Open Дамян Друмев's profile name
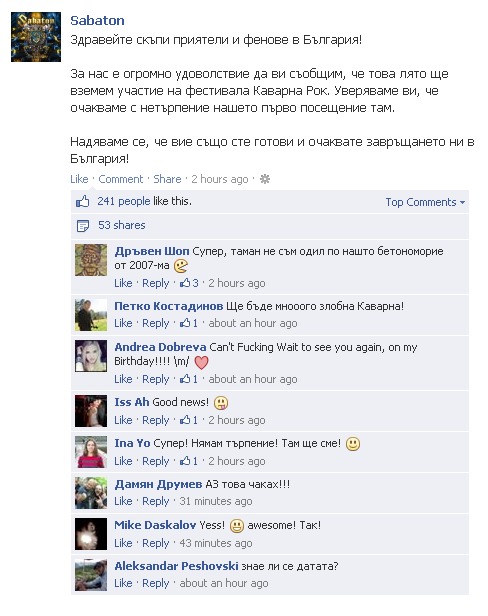This screenshot has height=616, width=488. click(x=158, y=484)
